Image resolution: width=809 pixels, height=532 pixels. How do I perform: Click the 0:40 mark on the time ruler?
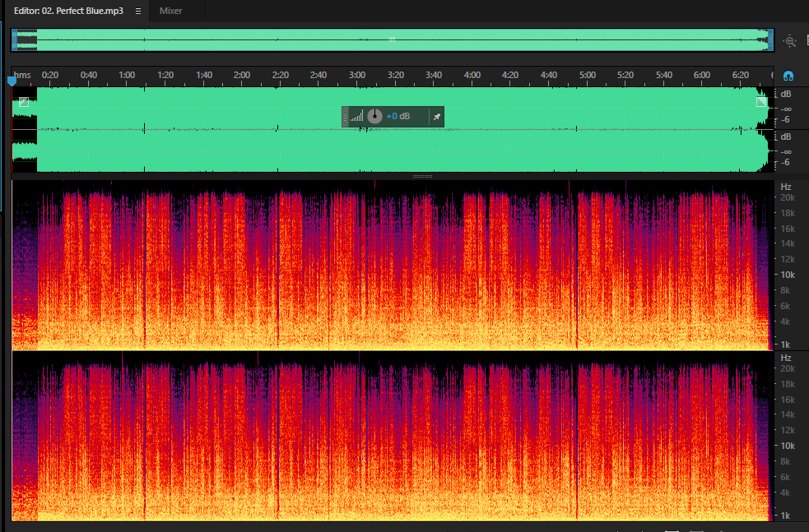pyautogui.click(x=89, y=76)
